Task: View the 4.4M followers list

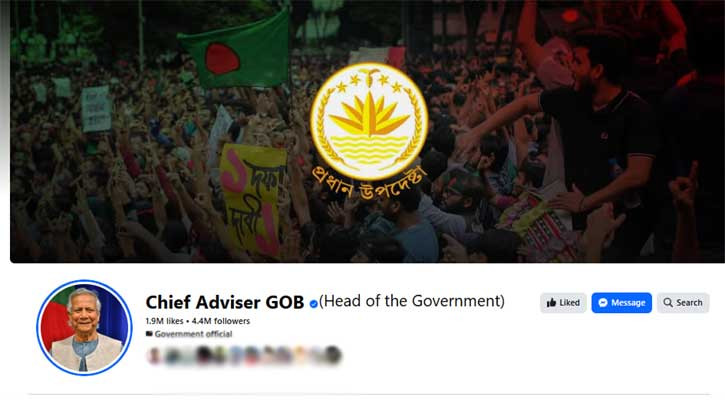Action: tap(221, 321)
